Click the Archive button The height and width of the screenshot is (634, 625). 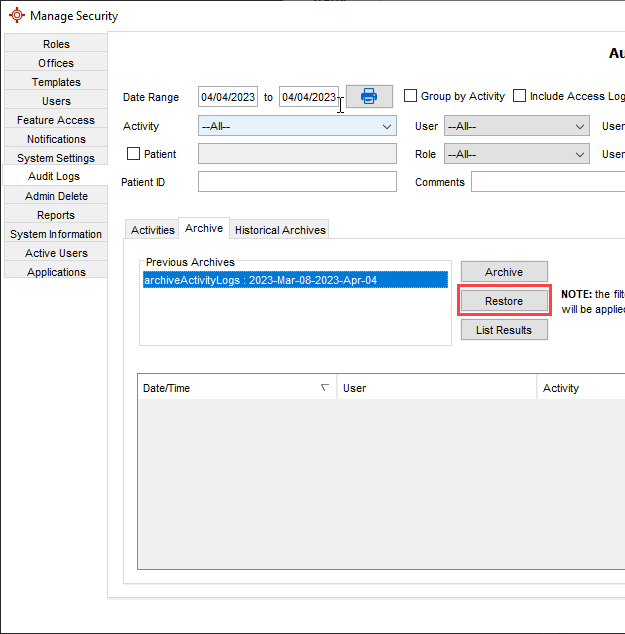point(504,272)
